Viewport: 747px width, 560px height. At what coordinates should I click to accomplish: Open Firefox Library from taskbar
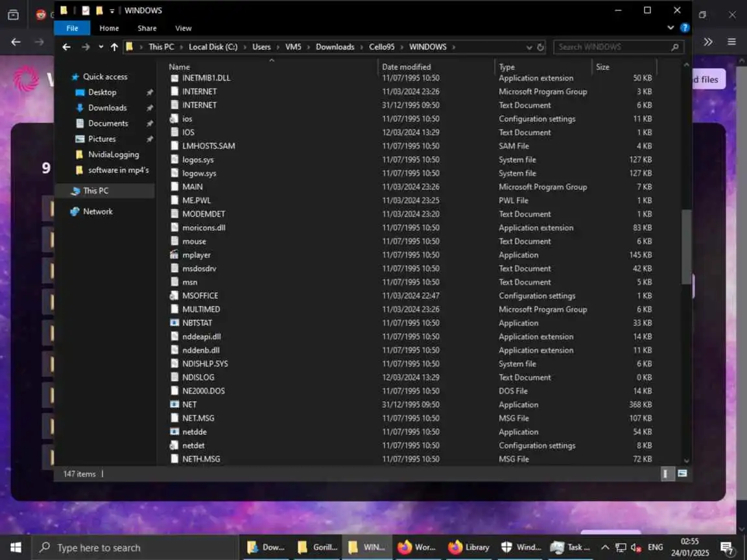pos(469,547)
